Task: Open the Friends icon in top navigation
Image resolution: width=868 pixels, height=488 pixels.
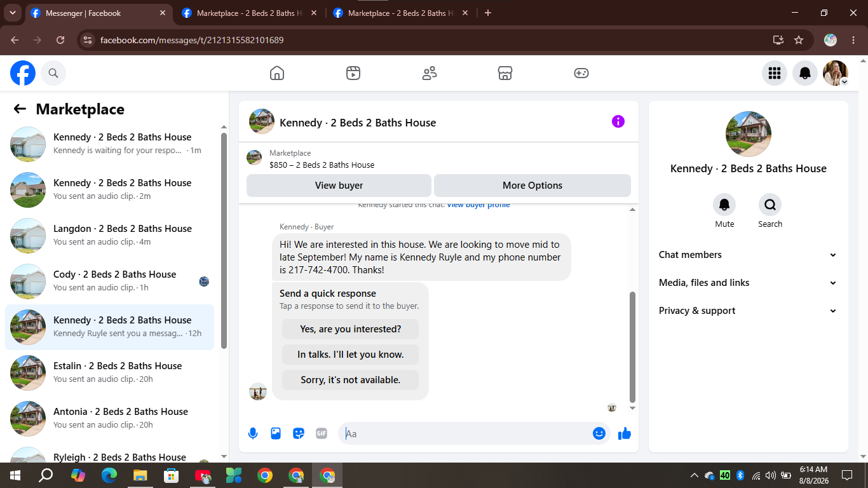Action: tap(430, 73)
